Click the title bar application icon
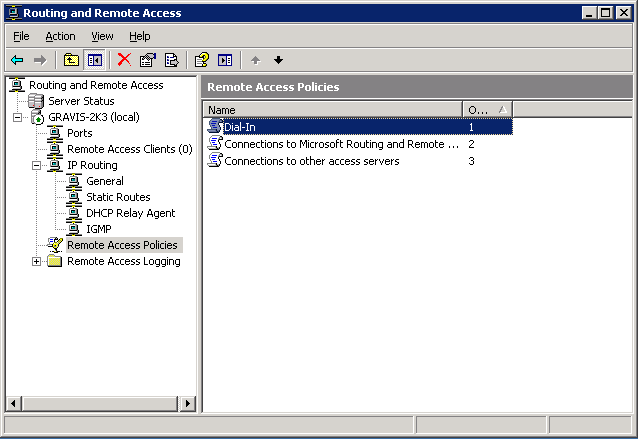 pyautogui.click(x=13, y=13)
